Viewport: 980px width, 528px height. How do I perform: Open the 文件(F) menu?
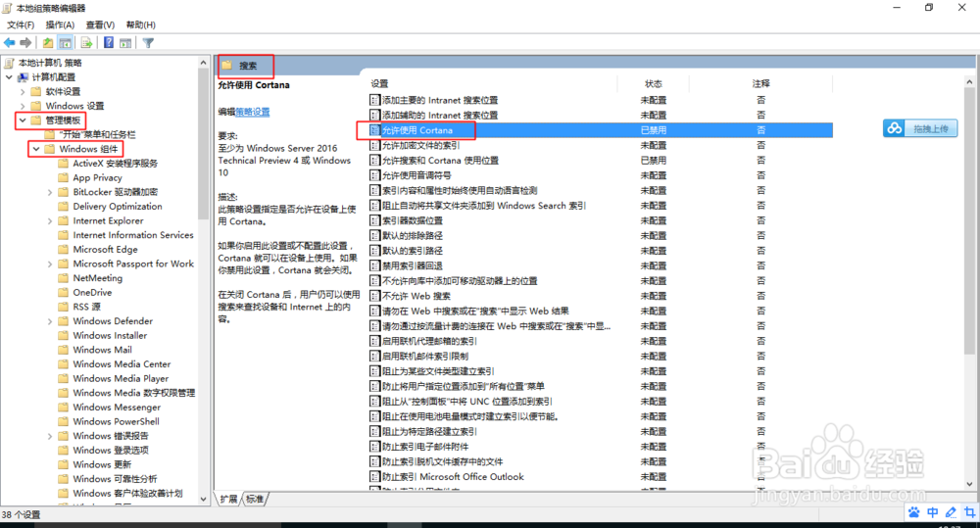point(21,25)
